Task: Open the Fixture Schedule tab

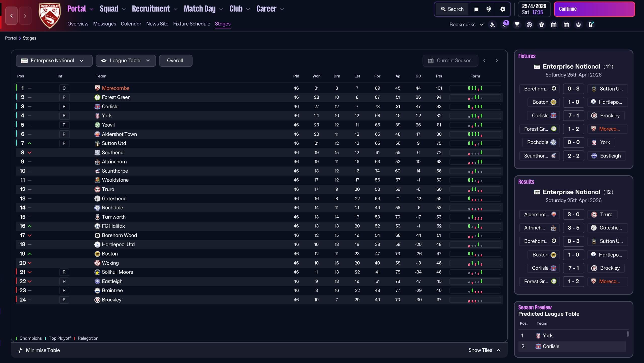Action: pyautogui.click(x=191, y=24)
